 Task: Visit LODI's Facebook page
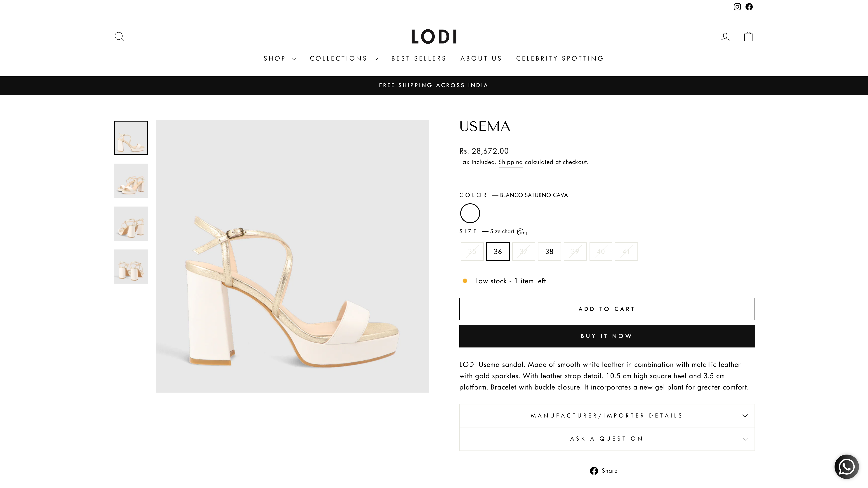(x=749, y=6)
